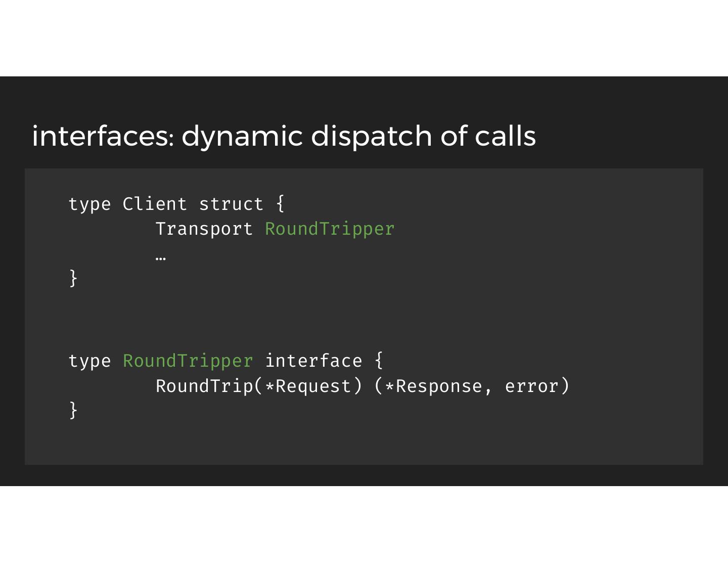Click the "RoundTrip" method name
The height and width of the screenshot is (563, 728).
(x=204, y=386)
